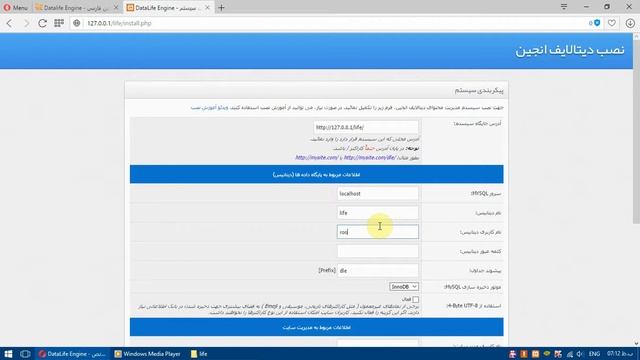Image resolution: width=640 pixels, height=360 pixels.
Task: Open the downloads icon
Action: point(630,23)
